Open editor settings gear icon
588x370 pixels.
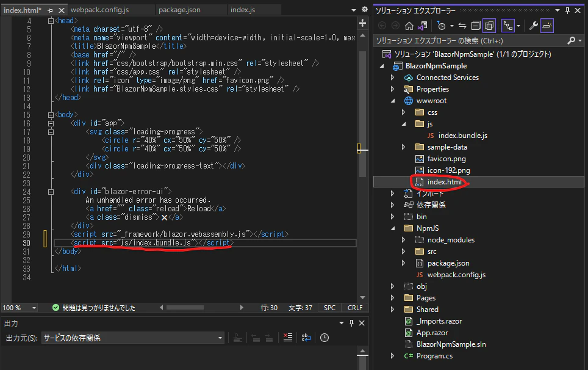click(365, 9)
